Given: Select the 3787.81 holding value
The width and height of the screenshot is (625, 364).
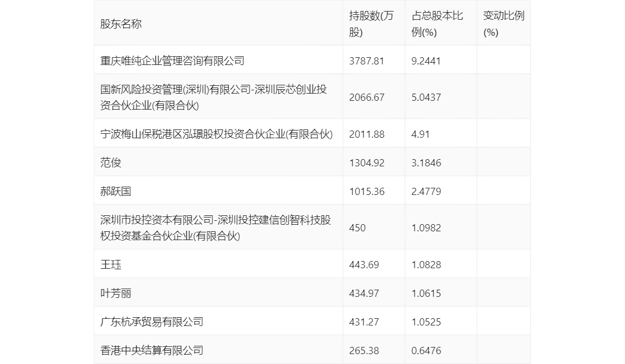Looking at the screenshot, I should coord(367,61).
